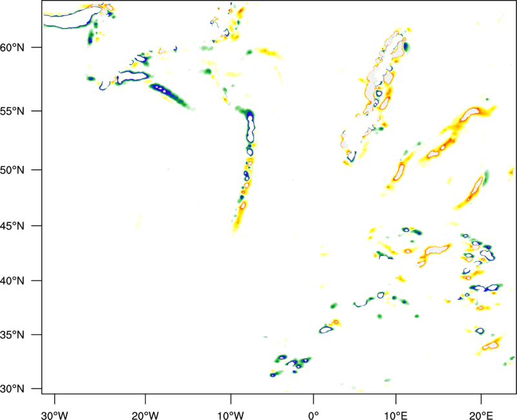Click the 30°W longitude label
The width and height of the screenshot is (517, 420).
55,415
